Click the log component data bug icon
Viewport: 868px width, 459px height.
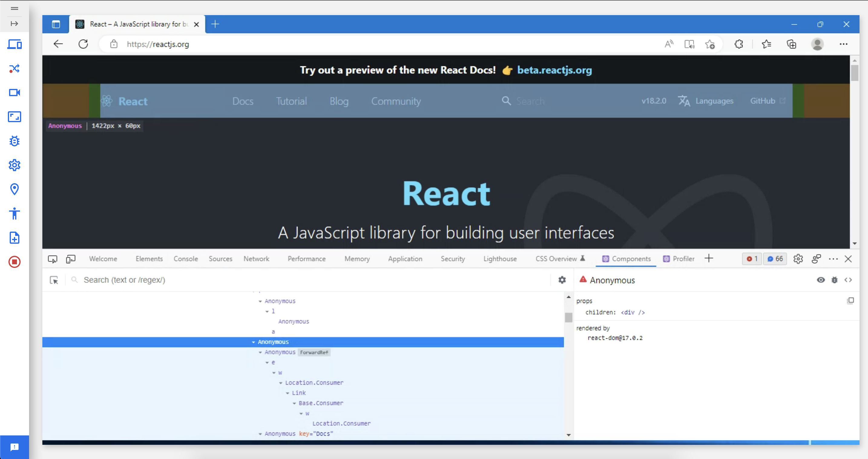[835, 280]
